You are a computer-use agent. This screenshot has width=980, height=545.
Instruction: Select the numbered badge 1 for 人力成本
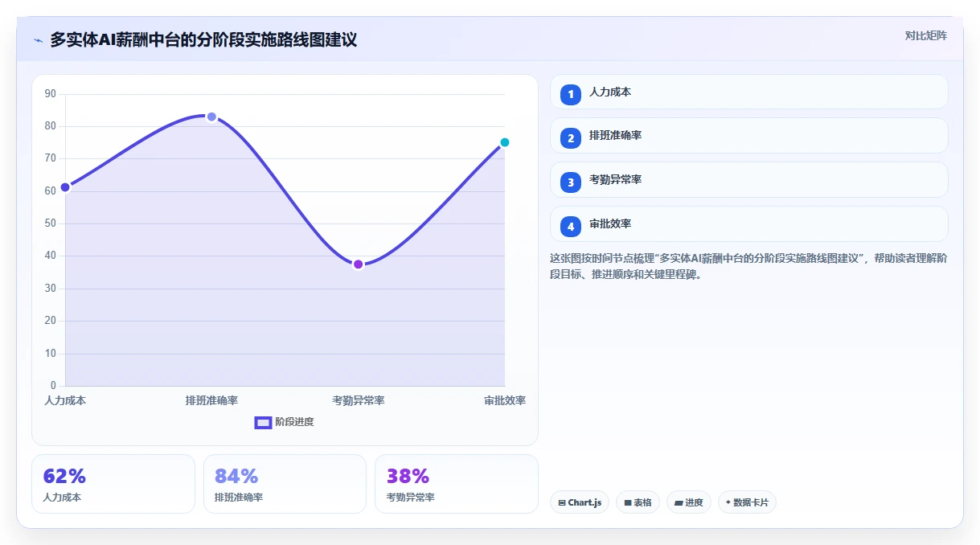(571, 94)
